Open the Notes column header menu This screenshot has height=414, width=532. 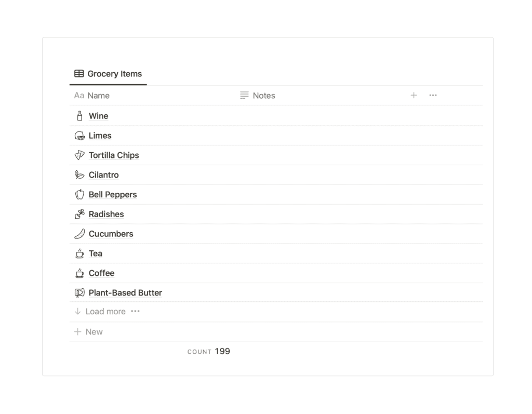pyautogui.click(x=258, y=95)
